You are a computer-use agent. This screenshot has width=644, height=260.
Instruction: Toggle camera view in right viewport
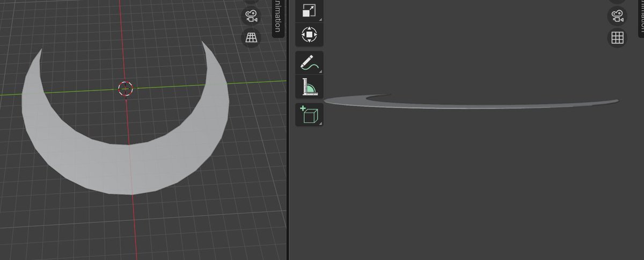click(618, 16)
